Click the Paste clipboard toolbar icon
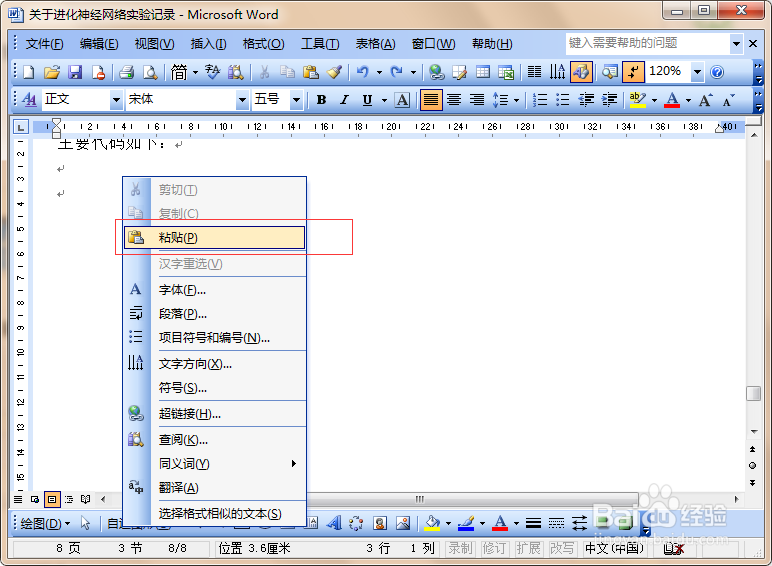The width and height of the screenshot is (772, 566). [311, 72]
